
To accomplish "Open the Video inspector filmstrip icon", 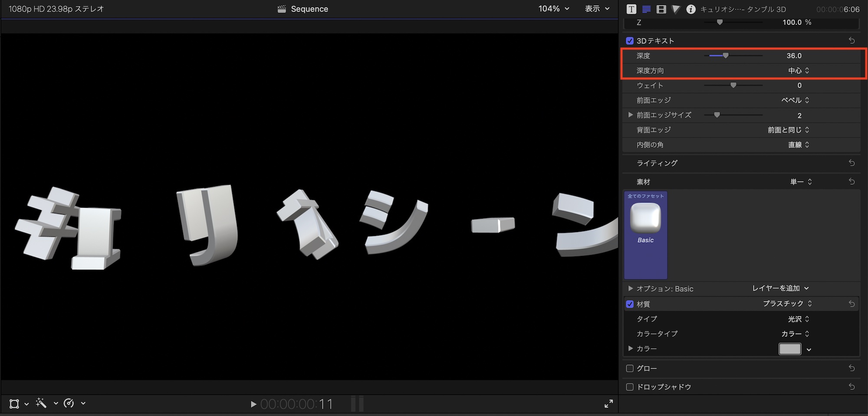I will click(x=661, y=9).
